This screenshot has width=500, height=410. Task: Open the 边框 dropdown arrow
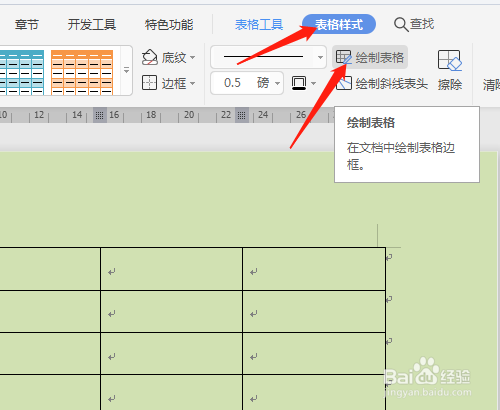click(x=192, y=83)
